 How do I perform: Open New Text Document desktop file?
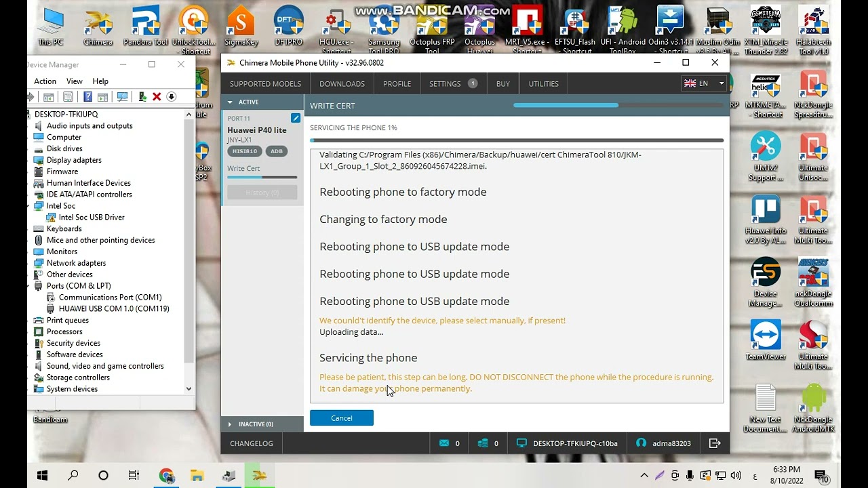pyautogui.click(x=766, y=409)
